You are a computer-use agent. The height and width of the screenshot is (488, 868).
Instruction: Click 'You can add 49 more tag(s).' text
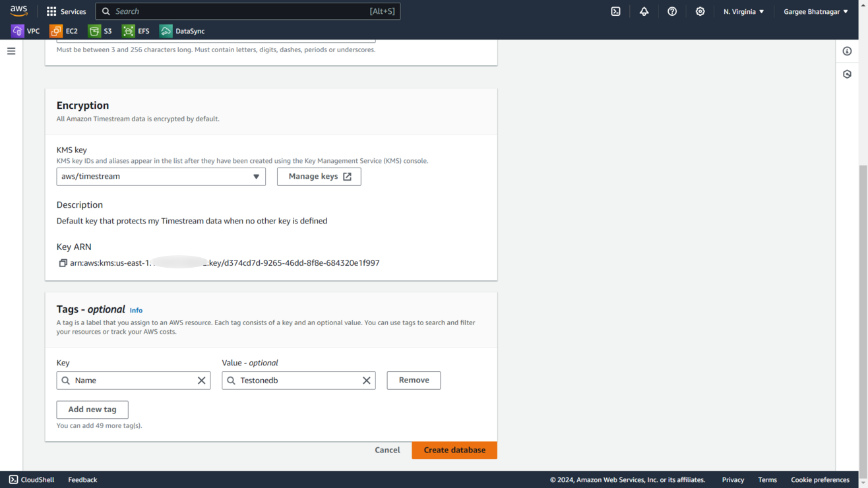click(x=99, y=426)
